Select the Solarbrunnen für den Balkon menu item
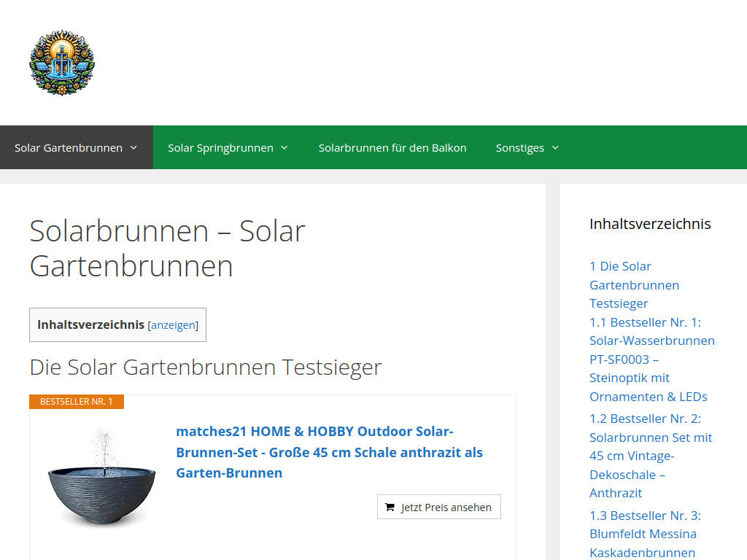 click(392, 147)
